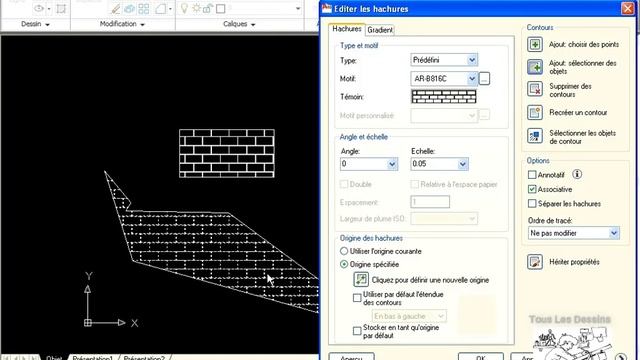Open the Type dropdown showing Prédéfini
The image size is (640, 360).
[444, 60]
